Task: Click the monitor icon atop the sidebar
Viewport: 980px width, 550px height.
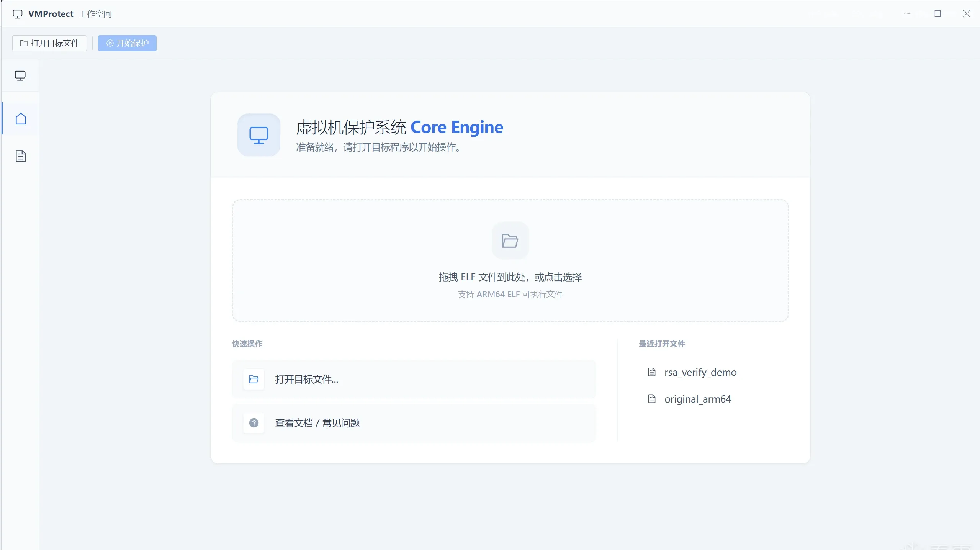Action: point(20,76)
